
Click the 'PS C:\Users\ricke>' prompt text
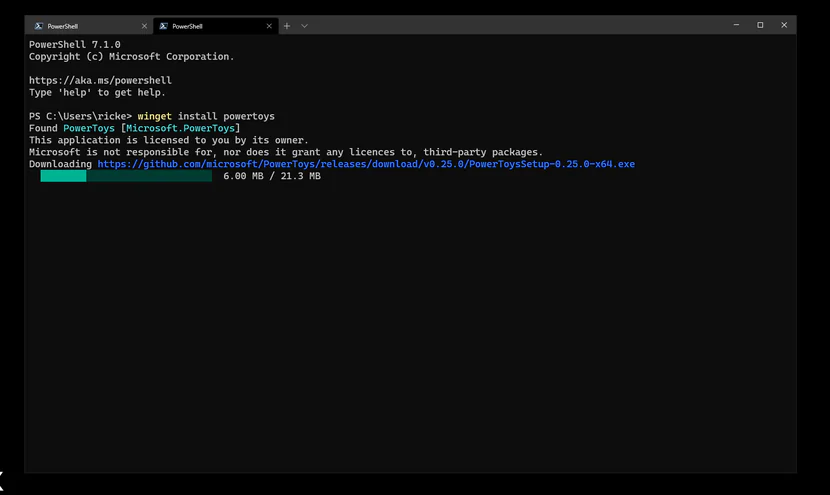click(80, 117)
